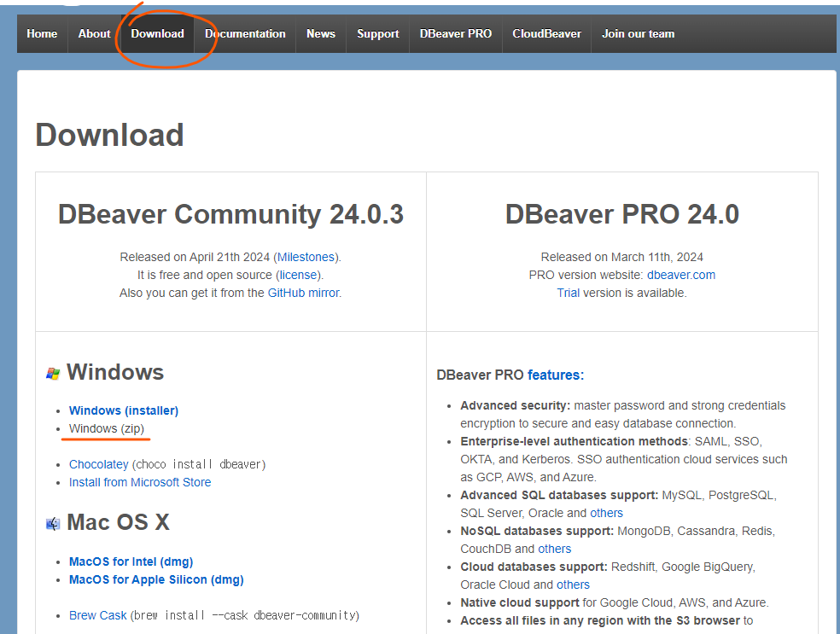Download MacOS for Intel (dmg)
Viewport: 840px width, 634px height.
coord(131,561)
